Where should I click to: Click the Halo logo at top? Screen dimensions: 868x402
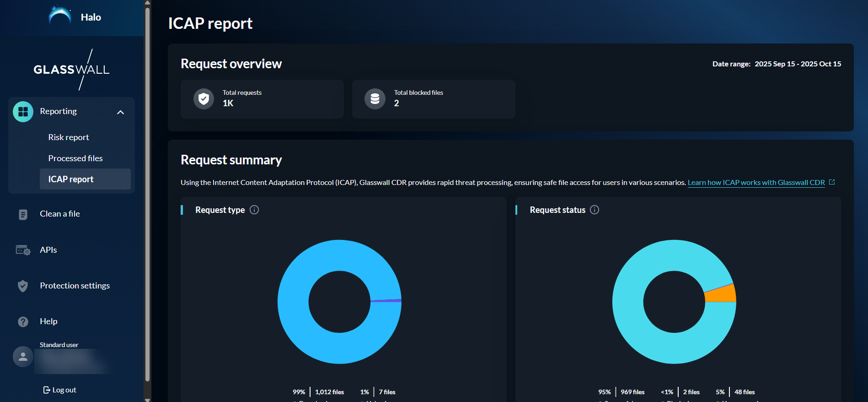click(x=60, y=17)
